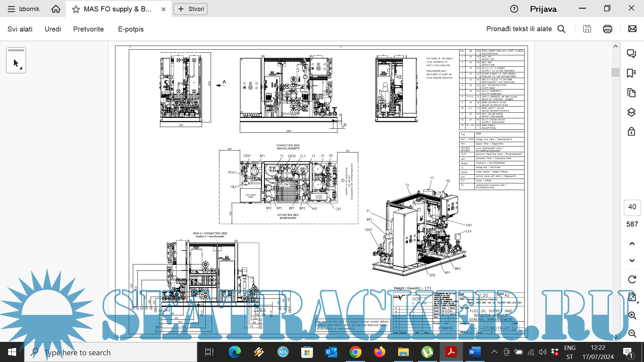Click the Stvori create button
644x362 pixels.
(191, 9)
